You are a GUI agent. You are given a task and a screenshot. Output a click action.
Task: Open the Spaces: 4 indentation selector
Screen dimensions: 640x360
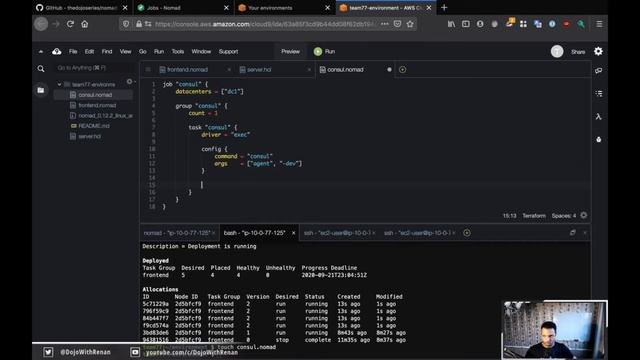coord(564,216)
